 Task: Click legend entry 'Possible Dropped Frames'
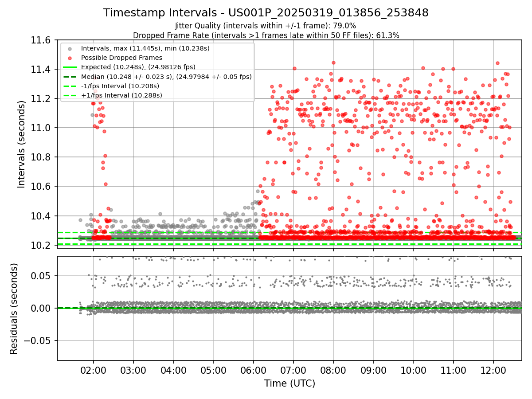click(121, 58)
